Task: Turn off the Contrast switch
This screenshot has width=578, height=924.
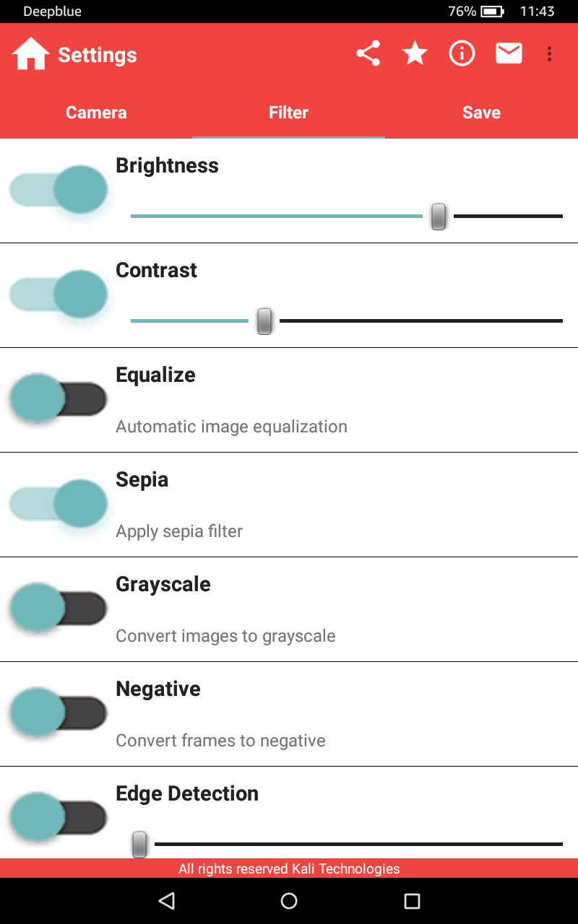Action: coord(59,295)
